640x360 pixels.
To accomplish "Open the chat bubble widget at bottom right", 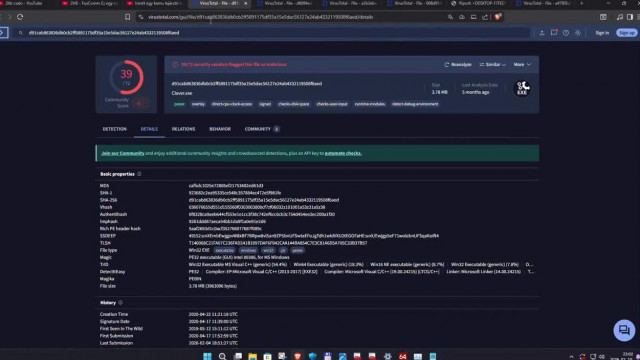I will tap(624, 330).
